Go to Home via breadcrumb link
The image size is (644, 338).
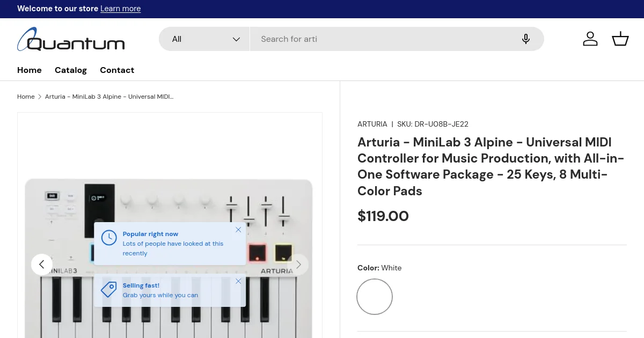point(26,97)
